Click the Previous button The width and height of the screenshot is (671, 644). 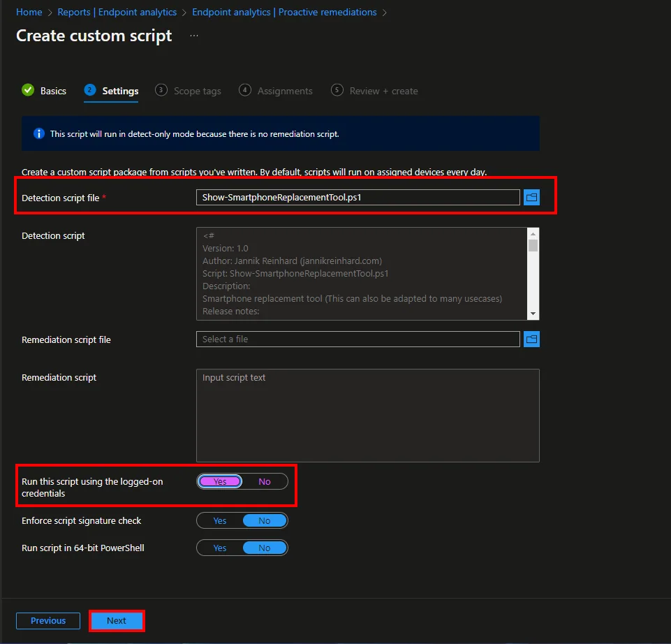click(48, 621)
